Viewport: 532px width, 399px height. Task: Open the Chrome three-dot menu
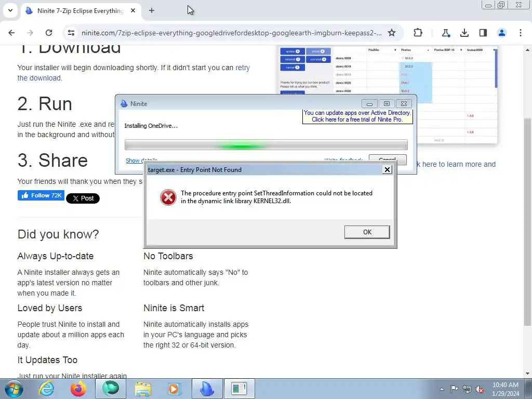(521, 33)
